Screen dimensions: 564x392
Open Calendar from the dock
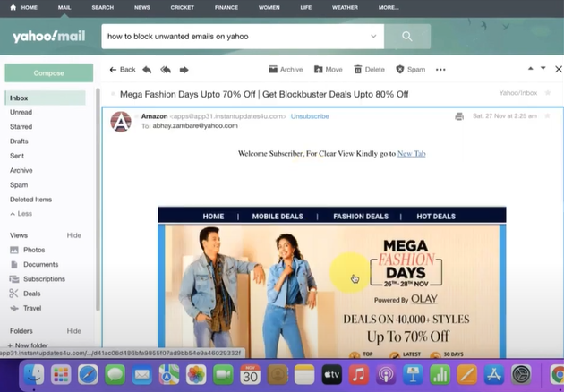point(251,375)
